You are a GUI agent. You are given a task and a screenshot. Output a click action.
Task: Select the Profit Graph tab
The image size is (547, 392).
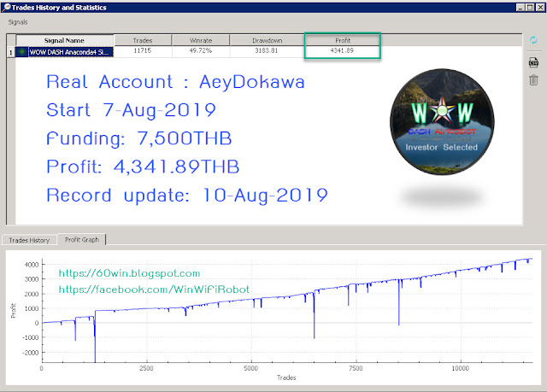[x=82, y=239]
